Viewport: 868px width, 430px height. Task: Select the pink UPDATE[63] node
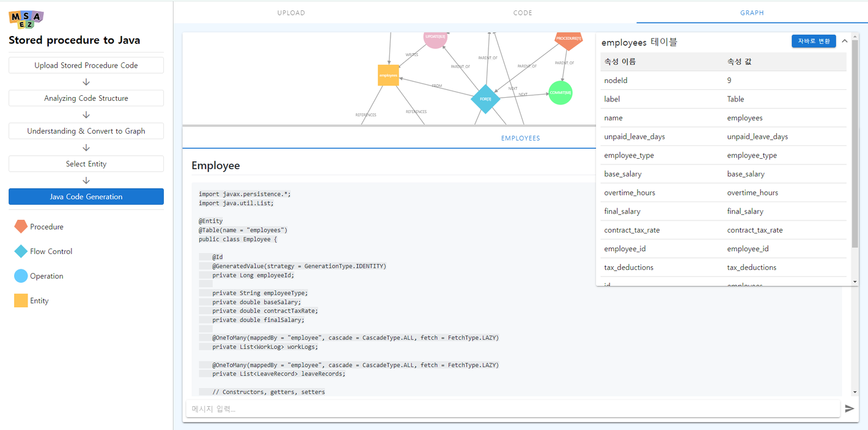click(x=435, y=38)
